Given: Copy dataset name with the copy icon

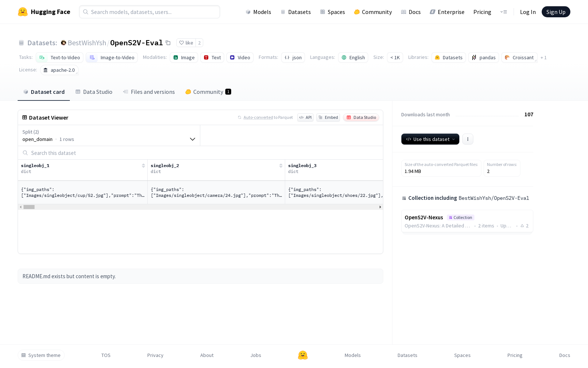Looking at the screenshot, I should pos(168,43).
